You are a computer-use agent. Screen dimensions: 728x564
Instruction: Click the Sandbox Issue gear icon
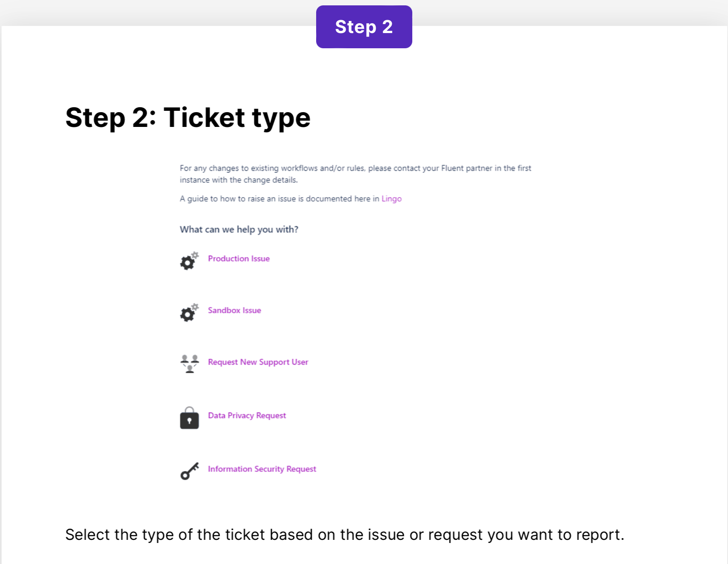coord(189,313)
